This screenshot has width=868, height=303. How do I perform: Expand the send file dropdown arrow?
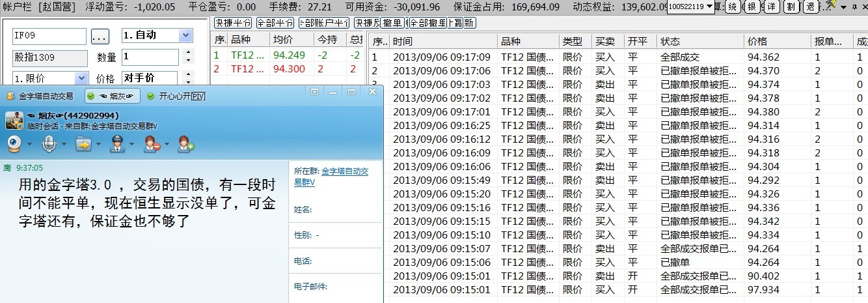click(x=98, y=144)
